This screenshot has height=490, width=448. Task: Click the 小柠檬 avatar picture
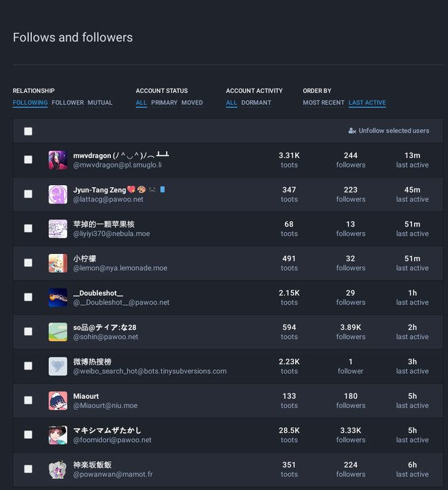[x=58, y=263]
